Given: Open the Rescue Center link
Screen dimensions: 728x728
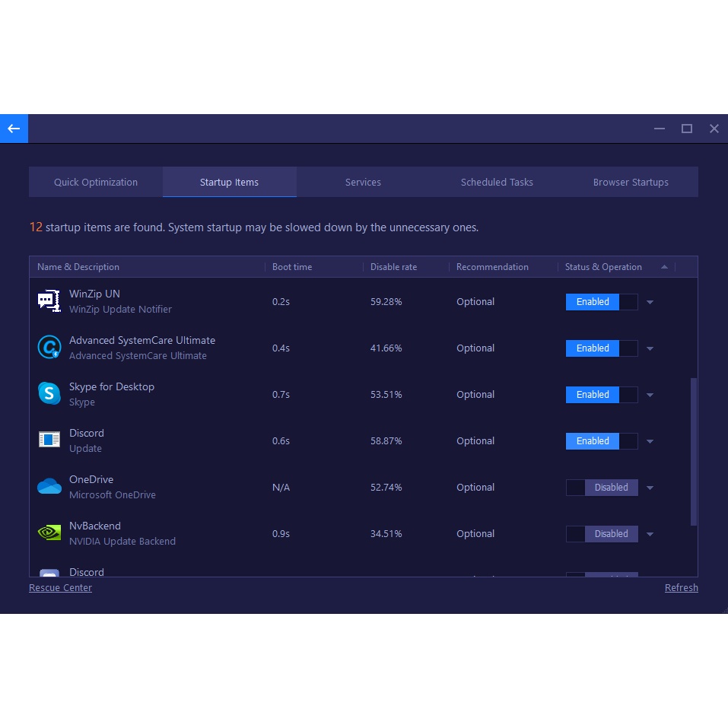Looking at the screenshot, I should [x=60, y=588].
